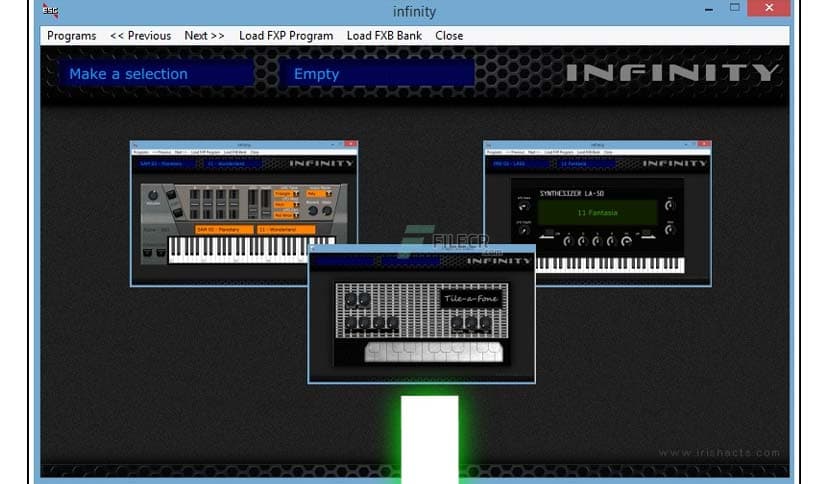Click Close in the menu bar
The height and width of the screenshot is (484, 836).
click(449, 36)
